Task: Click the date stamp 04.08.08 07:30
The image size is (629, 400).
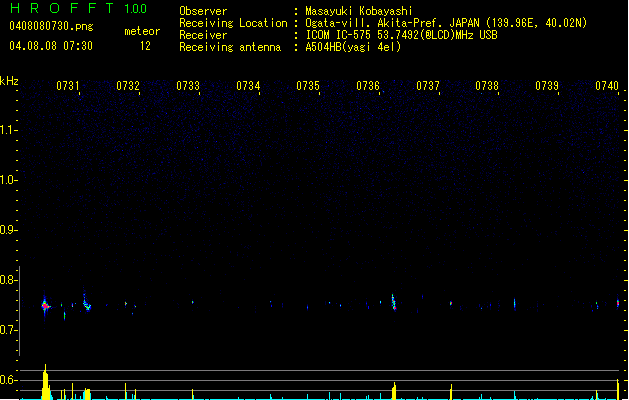Action: click(51, 46)
